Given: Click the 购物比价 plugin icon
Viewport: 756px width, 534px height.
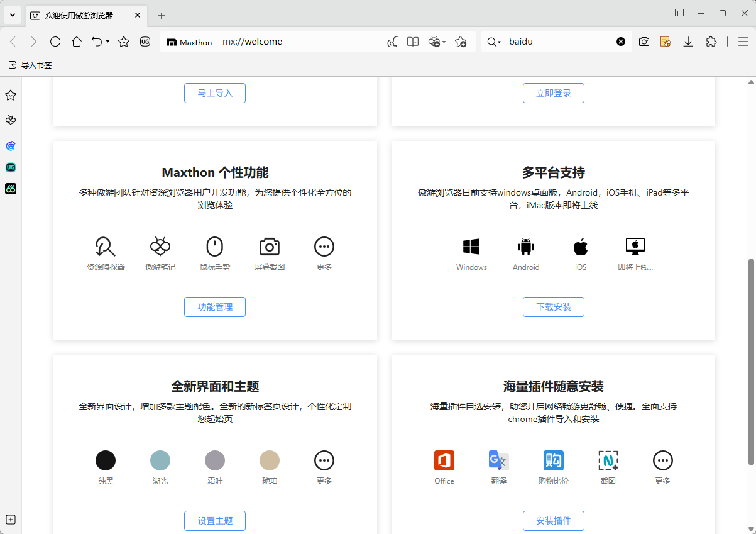Looking at the screenshot, I should (x=554, y=460).
